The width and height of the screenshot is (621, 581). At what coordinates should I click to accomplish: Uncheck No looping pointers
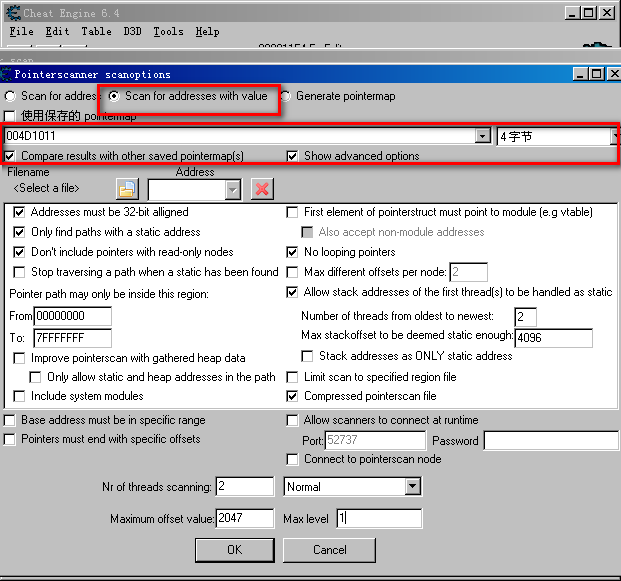(x=293, y=252)
